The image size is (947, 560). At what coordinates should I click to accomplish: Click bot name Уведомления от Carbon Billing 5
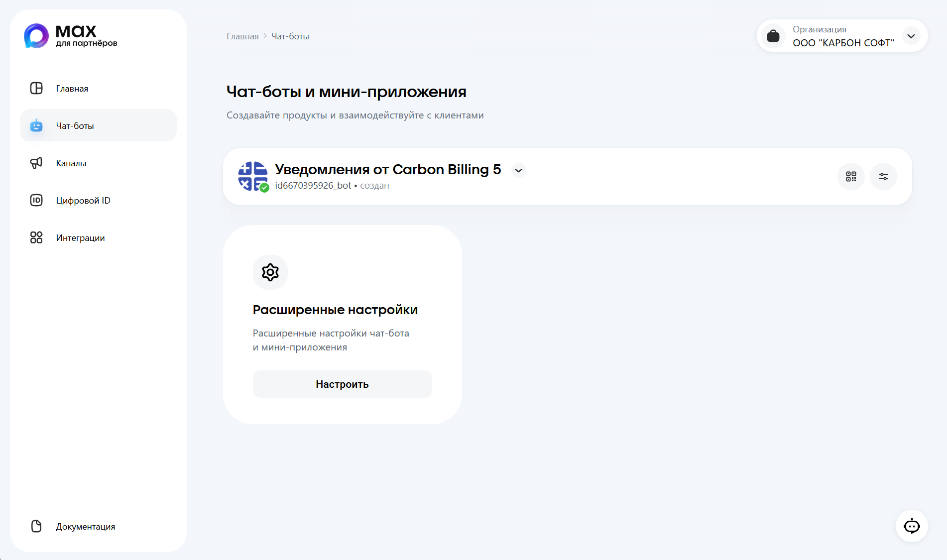point(388,169)
